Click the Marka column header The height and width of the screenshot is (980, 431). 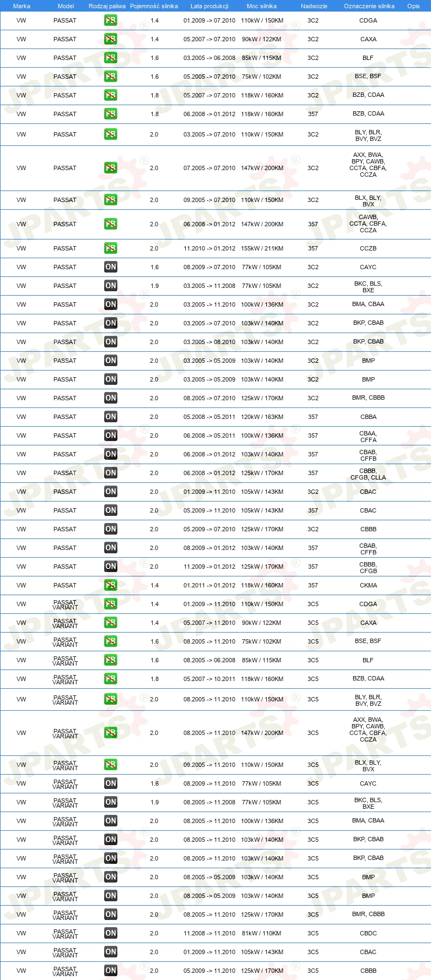[21, 6]
